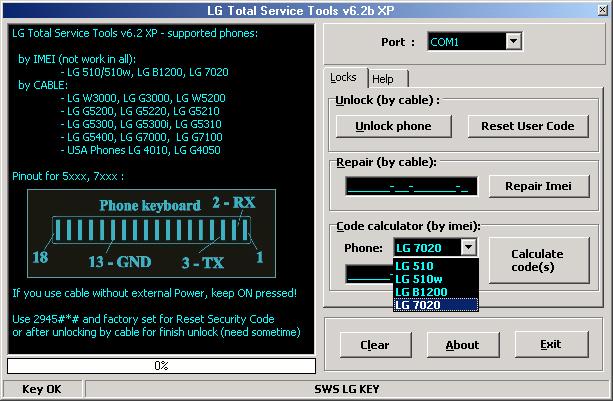Click the 'LG G5200, LG G5220, LG G5210' line
This screenshot has height=401, width=613.
tap(140, 111)
